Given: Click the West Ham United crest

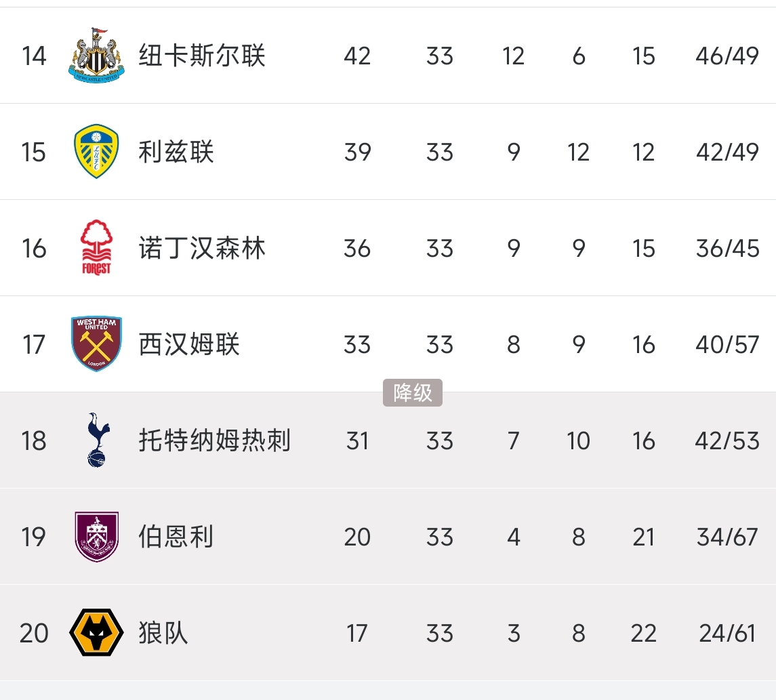Looking at the screenshot, I should tap(96, 344).
